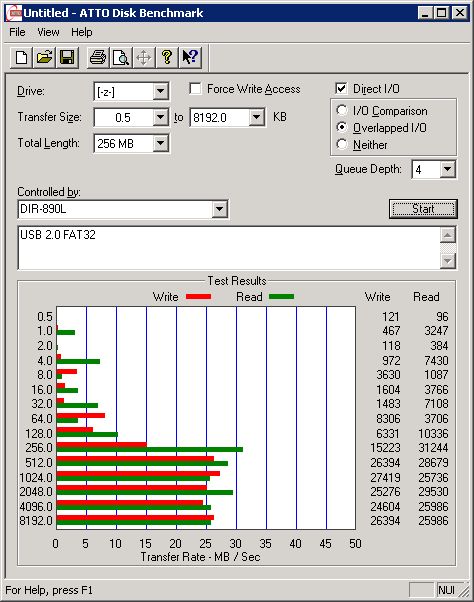This screenshot has width=474, height=602.
Task: Click the 'For Help, press F1' status text
Action: 49,590
